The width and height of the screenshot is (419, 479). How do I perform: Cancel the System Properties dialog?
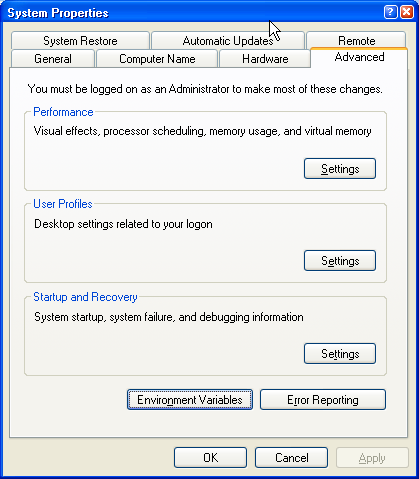tap(291, 458)
